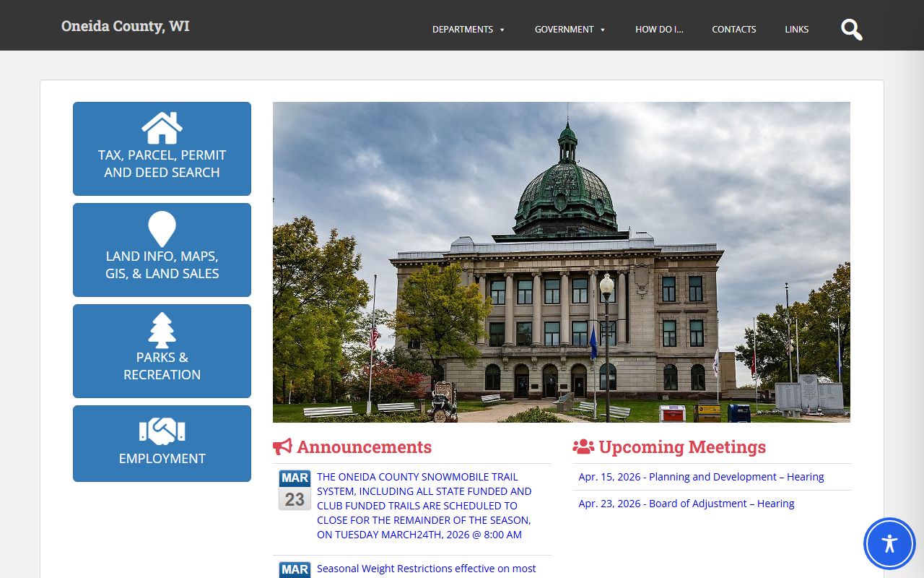The height and width of the screenshot is (578, 924).
Task: Open Seasonal Weight Restrictions announcement
Action: point(426,569)
